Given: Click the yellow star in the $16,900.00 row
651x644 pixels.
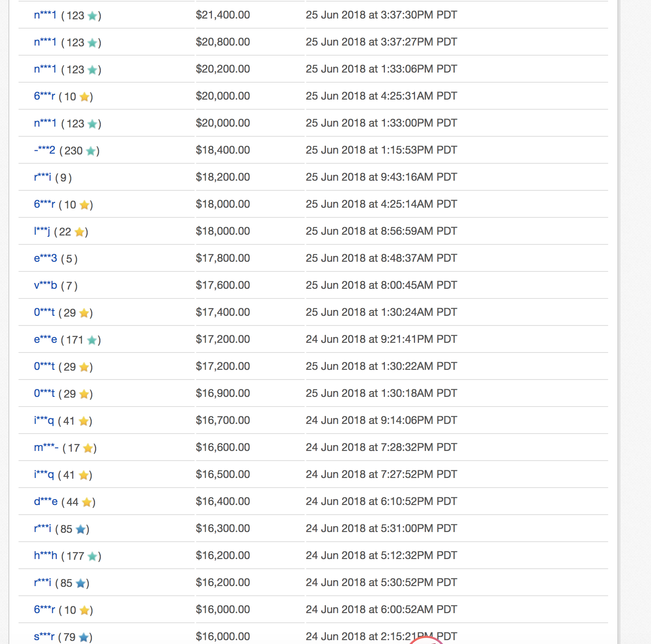Looking at the screenshot, I should pos(84,394).
